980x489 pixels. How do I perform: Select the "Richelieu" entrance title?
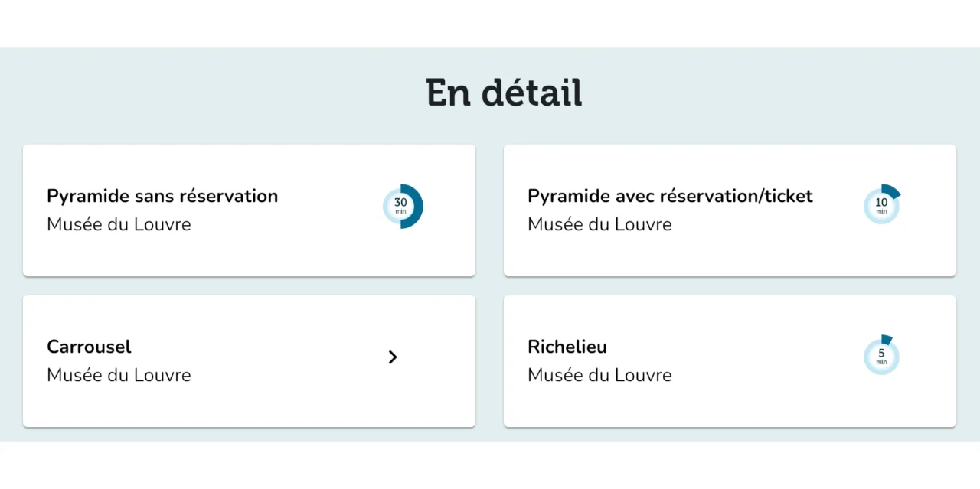[x=567, y=347]
